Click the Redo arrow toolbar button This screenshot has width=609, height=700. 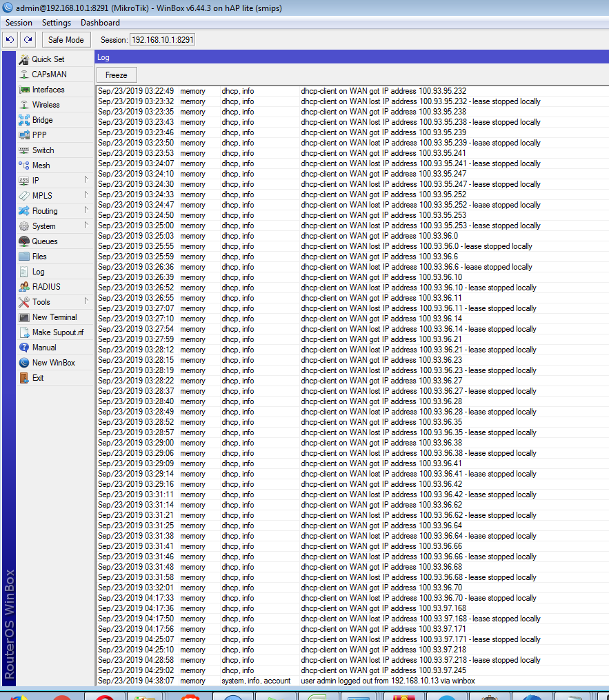tap(28, 40)
